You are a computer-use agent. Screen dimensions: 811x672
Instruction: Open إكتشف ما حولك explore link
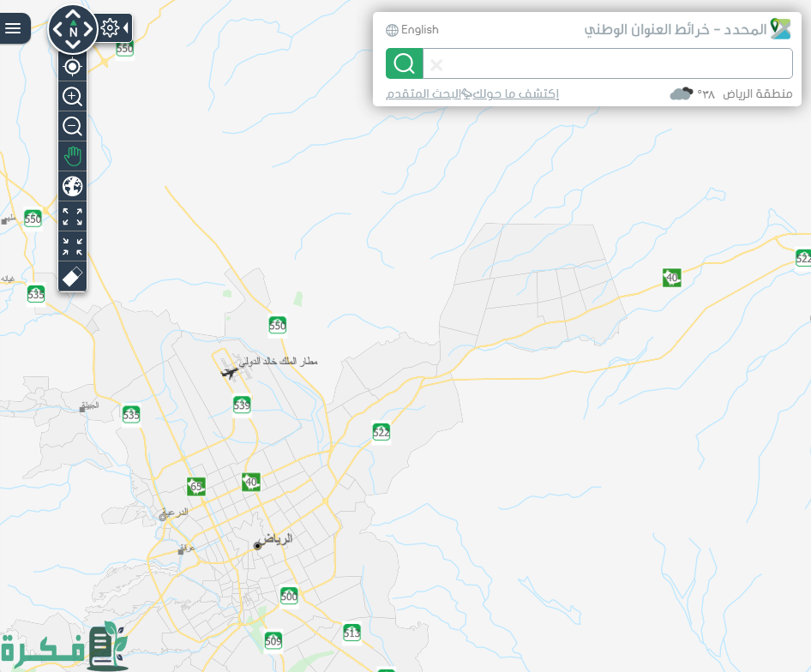pyautogui.click(x=515, y=93)
